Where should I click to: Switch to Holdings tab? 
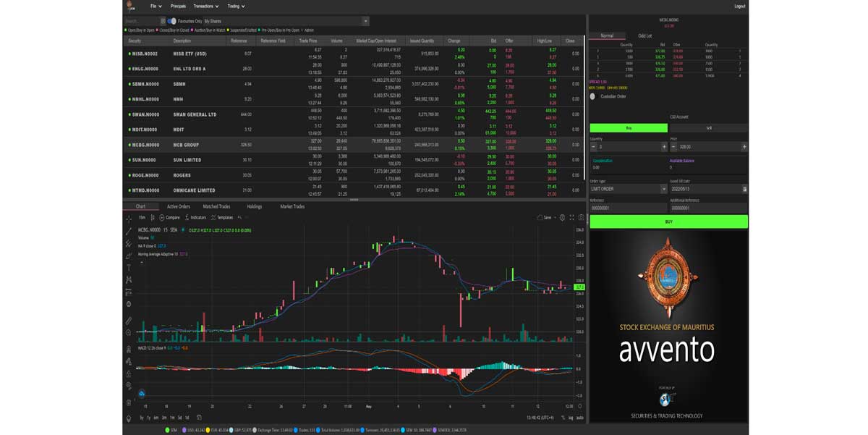(x=255, y=206)
